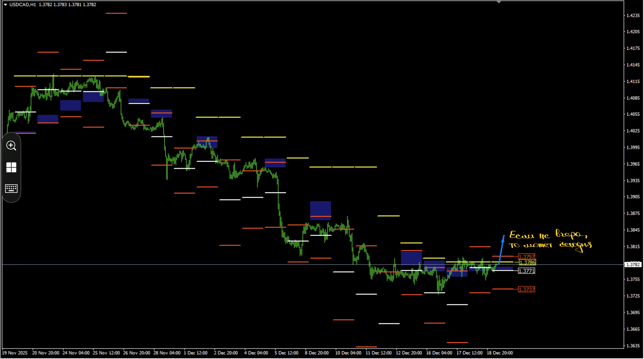
Task: Click the 18 Dec 20:00 time label
Action: coord(500,353)
